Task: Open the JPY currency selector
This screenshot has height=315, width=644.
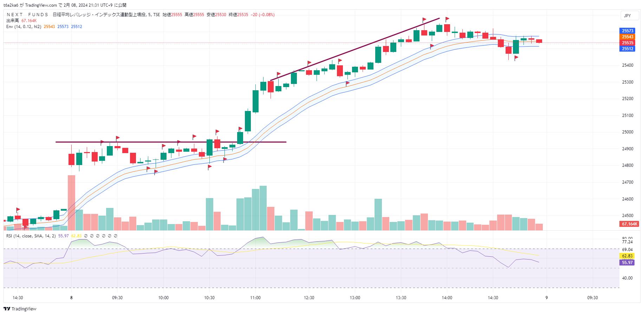Action: (627, 16)
